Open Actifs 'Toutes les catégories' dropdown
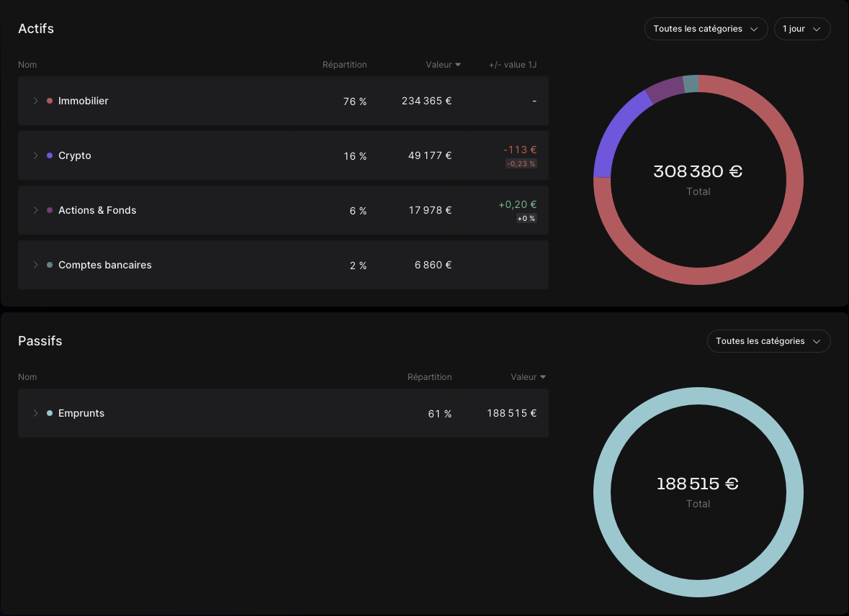 pos(705,29)
